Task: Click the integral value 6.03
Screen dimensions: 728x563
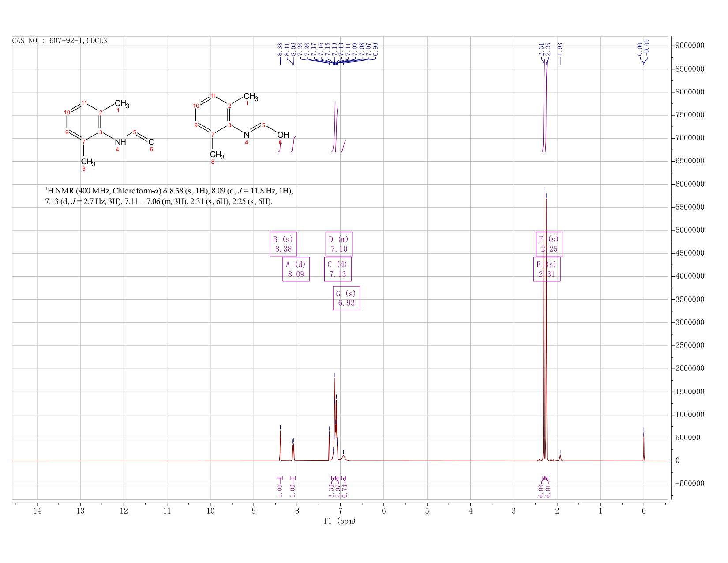Action: click(x=541, y=491)
